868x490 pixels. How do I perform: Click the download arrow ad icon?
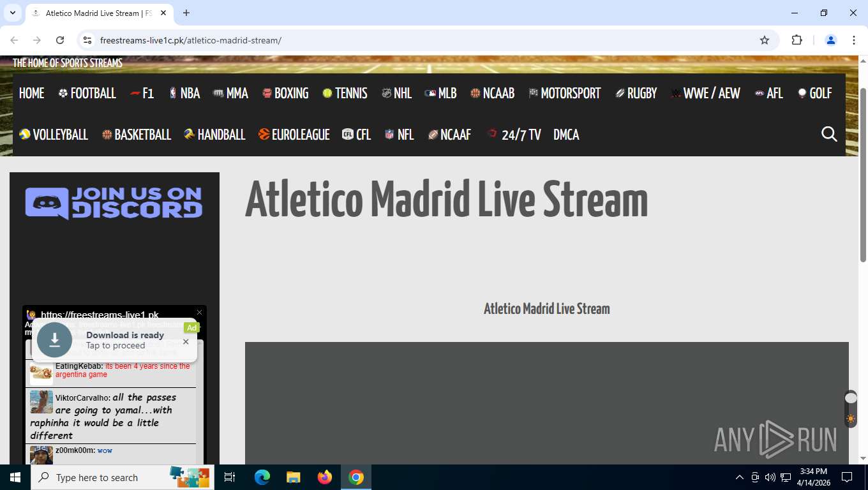55,340
